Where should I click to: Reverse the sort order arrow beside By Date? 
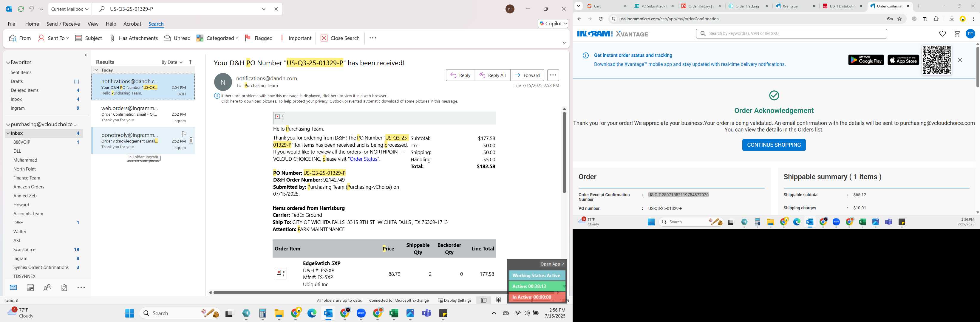tap(191, 62)
